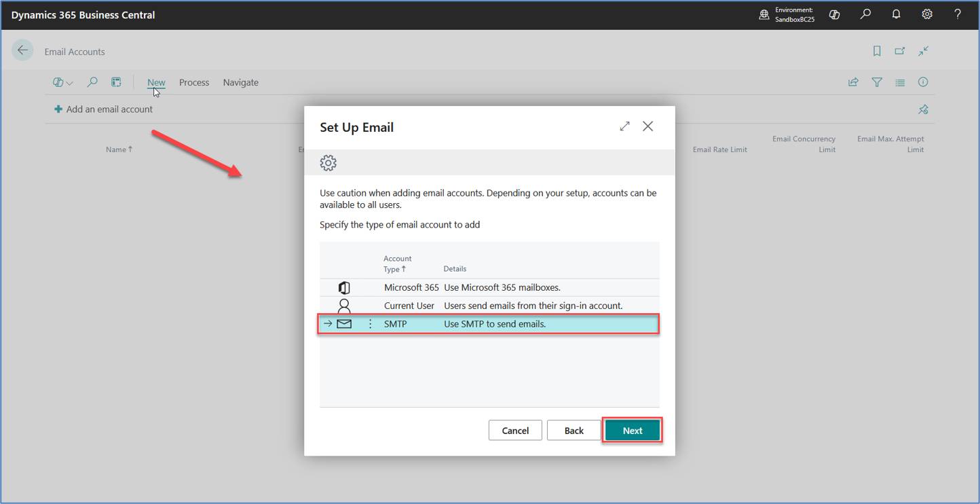Select the Email Max. Attempt Limit header
The image size is (980, 504).
pos(890,144)
